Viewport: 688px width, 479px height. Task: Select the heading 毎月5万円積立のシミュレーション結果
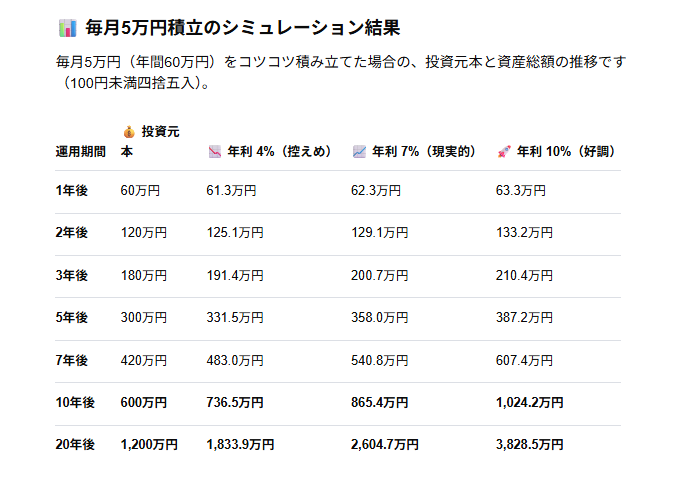243,28
